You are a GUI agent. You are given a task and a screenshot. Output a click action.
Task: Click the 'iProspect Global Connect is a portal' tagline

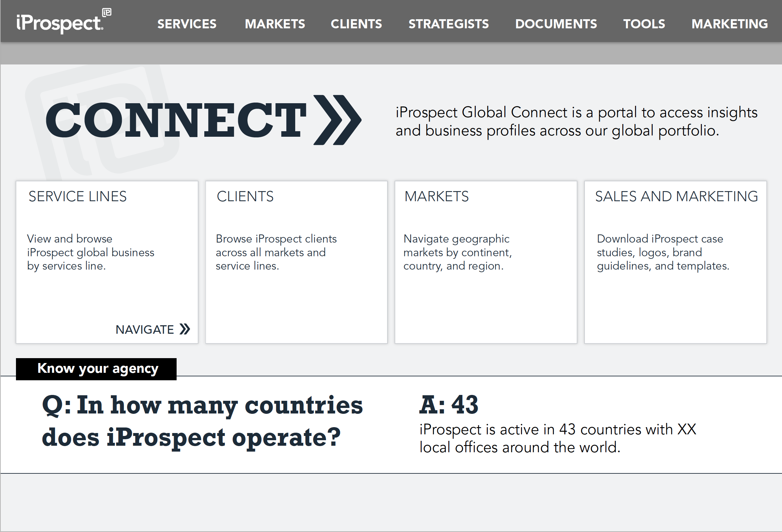click(576, 121)
